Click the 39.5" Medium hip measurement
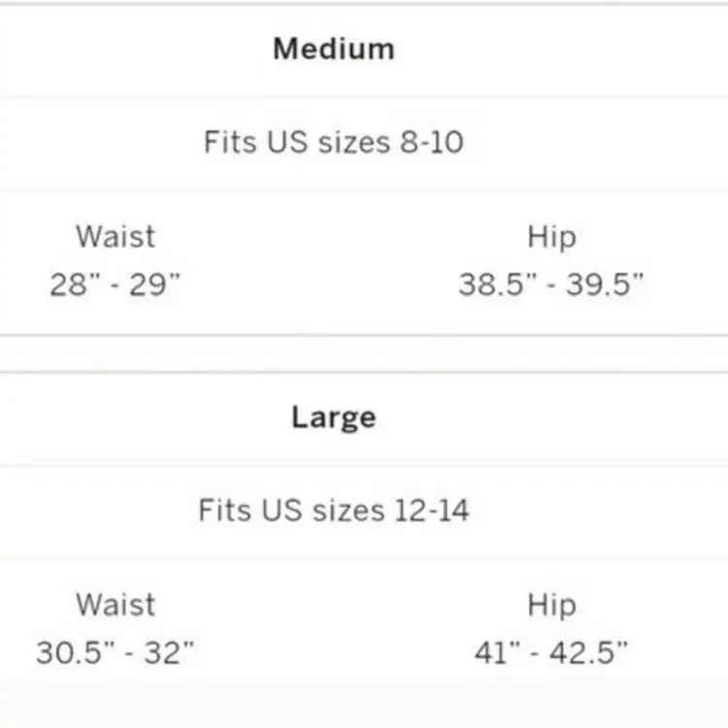 pos(607,285)
